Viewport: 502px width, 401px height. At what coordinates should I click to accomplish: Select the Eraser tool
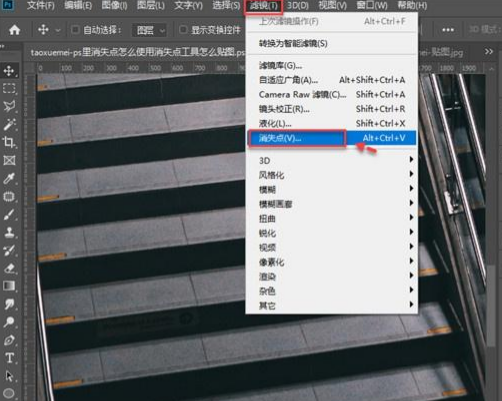[9, 268]
